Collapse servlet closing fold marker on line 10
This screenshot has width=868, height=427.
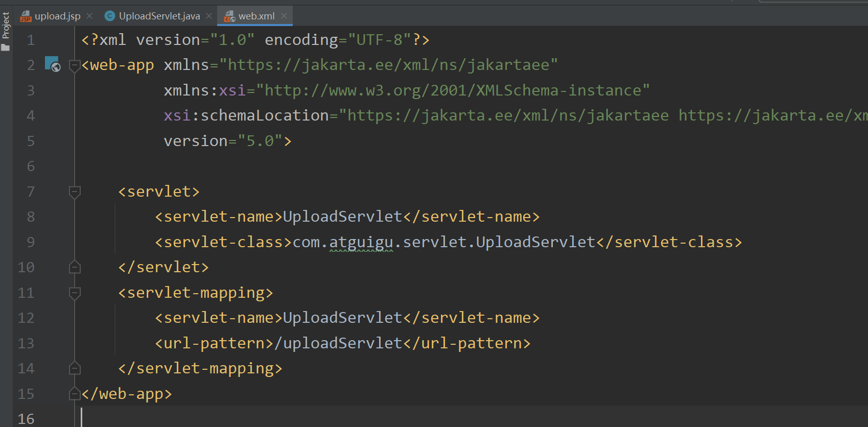(x=75, y=267)
